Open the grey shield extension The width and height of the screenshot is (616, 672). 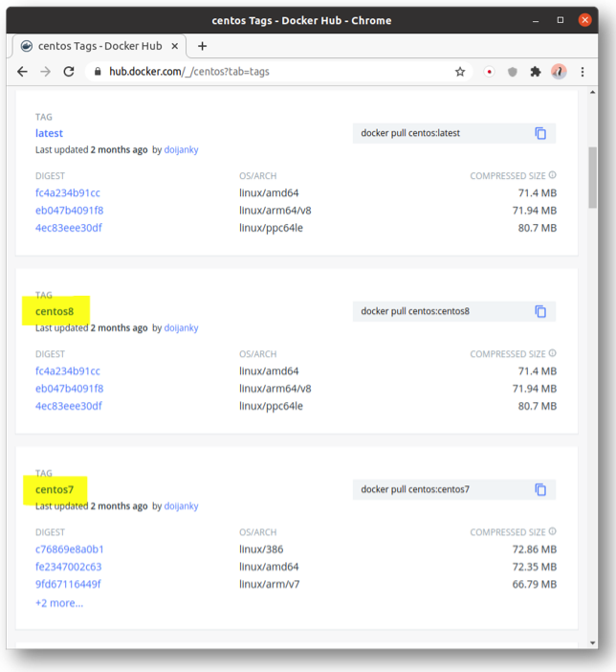point(513,72)
